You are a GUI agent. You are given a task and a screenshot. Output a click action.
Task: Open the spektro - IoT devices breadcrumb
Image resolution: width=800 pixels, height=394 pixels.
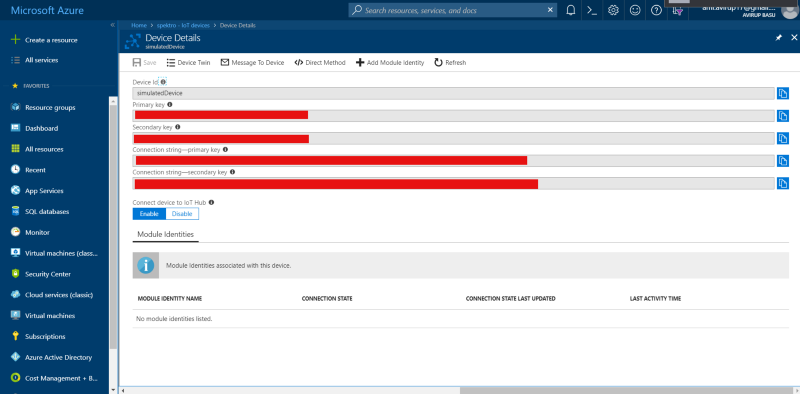coord(183,25)
